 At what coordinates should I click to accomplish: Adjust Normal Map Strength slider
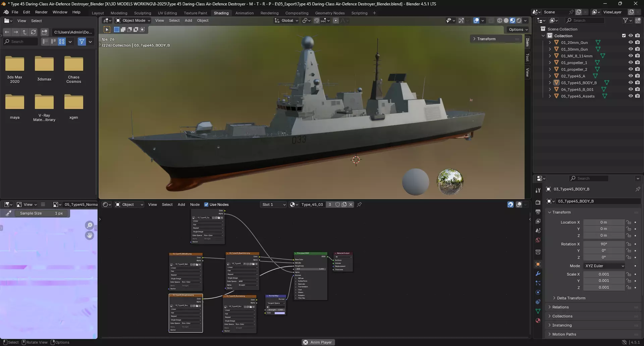point(276,310)
